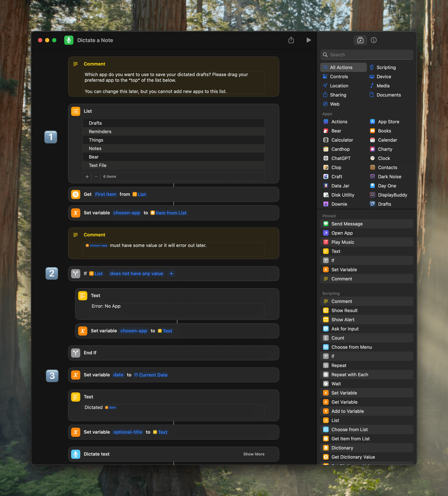Click the green microphone shortcut icon
Image resolution: width=448 pixels, height=496 pixels.
pos(69,40)
